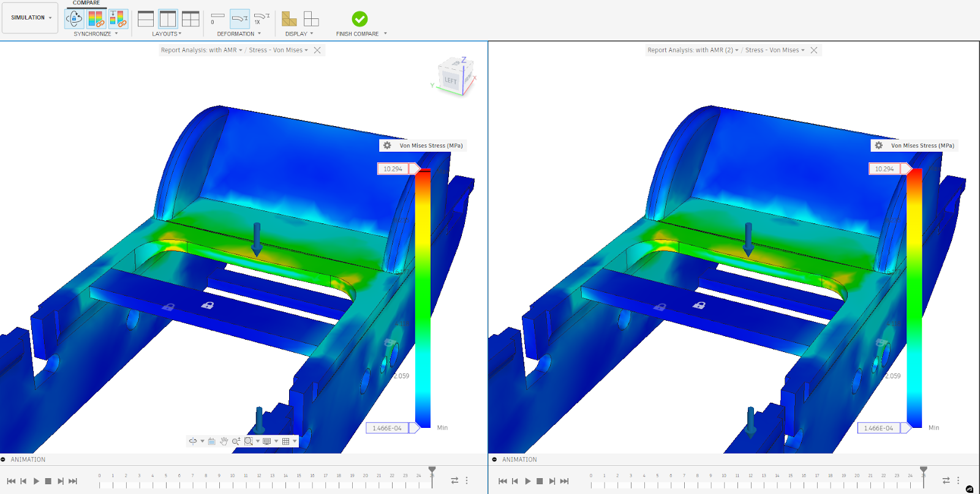Choose the undeformed (0) deformation scale icon

pyautogui.click(x=217, y=18)
